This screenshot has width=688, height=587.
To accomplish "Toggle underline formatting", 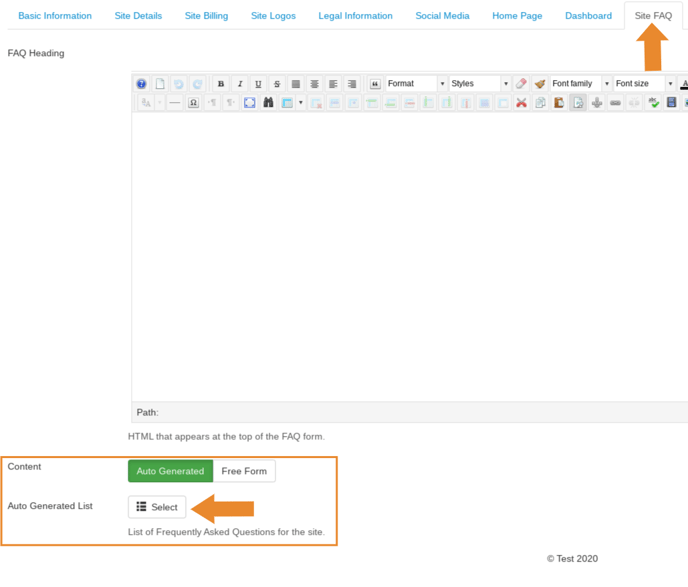I will click(258, 84).
